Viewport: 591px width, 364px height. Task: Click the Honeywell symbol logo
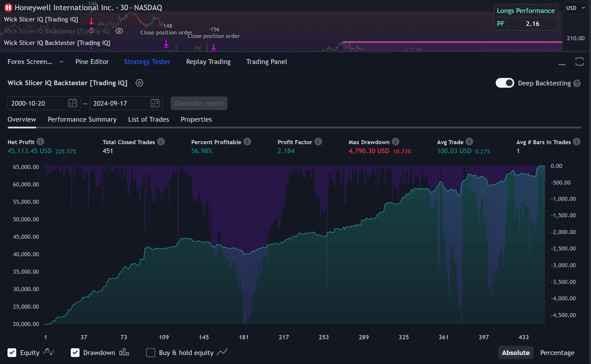point(8,8)
